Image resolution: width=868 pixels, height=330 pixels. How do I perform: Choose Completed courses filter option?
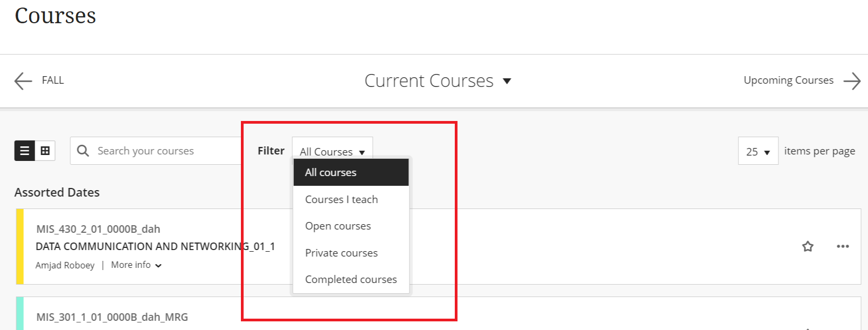351,279
